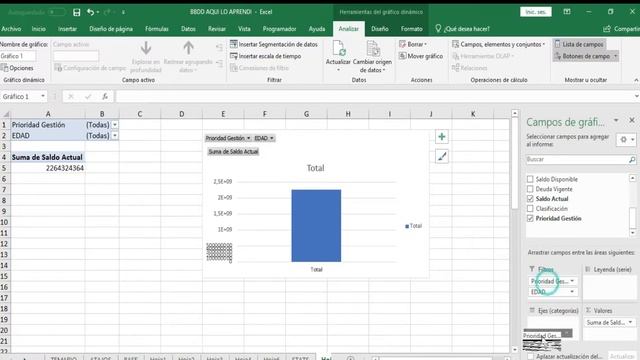Check the Clasificación field
The height and width of the screenshot is (360, 640).
pyautogui.click(x=530, y=208)
